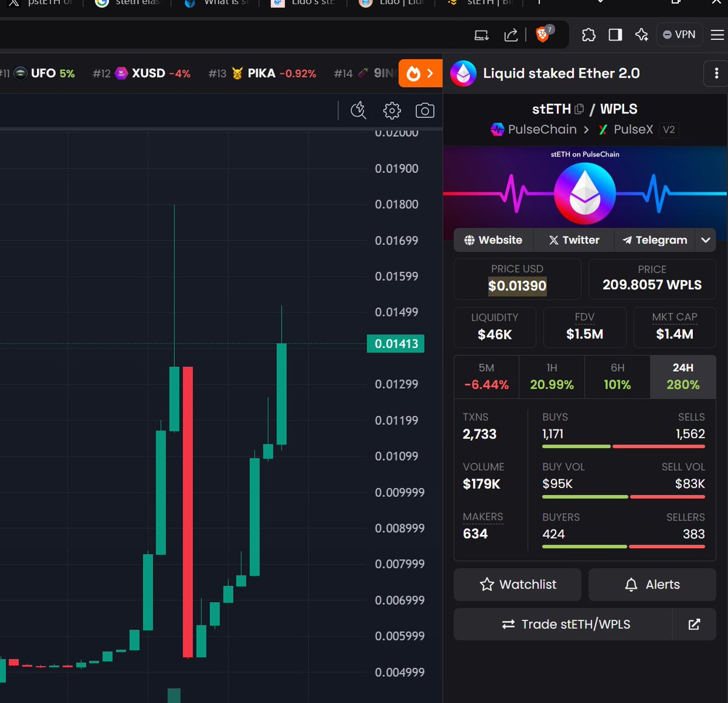This screenshot has height=703, width=728.
Task: Click the V2 version badge
Action: point(669,130)
